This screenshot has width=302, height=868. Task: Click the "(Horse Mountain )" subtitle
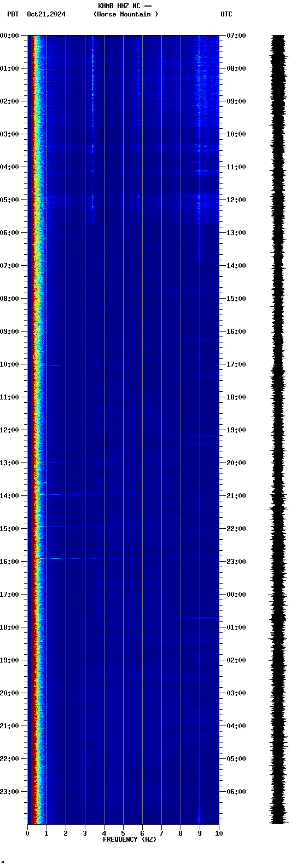point(126,14)
